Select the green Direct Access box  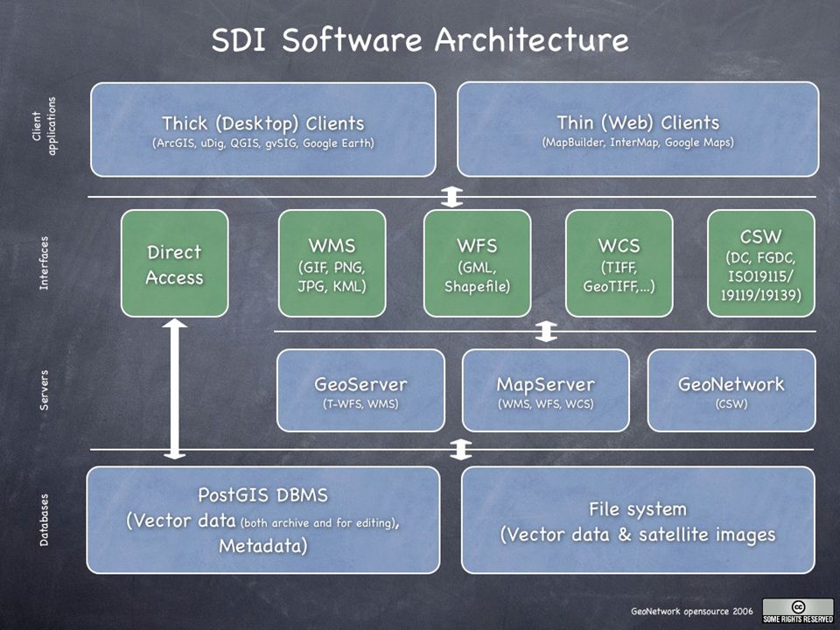tap(175, 263)
